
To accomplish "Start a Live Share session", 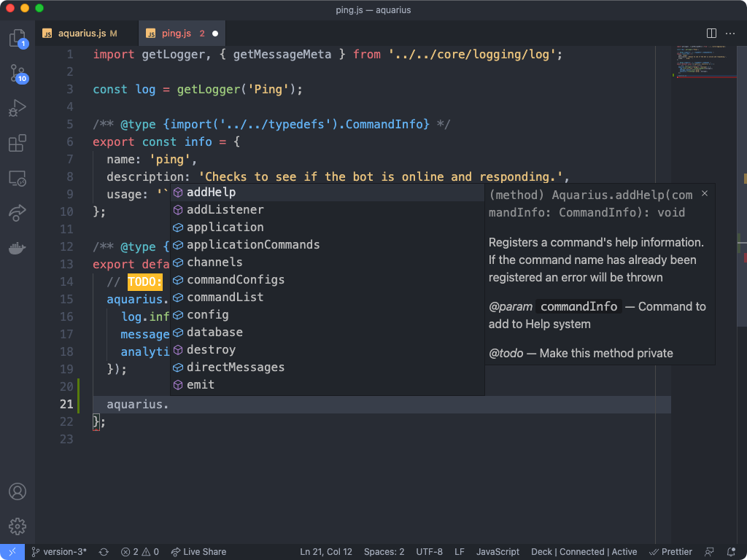I will pos(198,552).
